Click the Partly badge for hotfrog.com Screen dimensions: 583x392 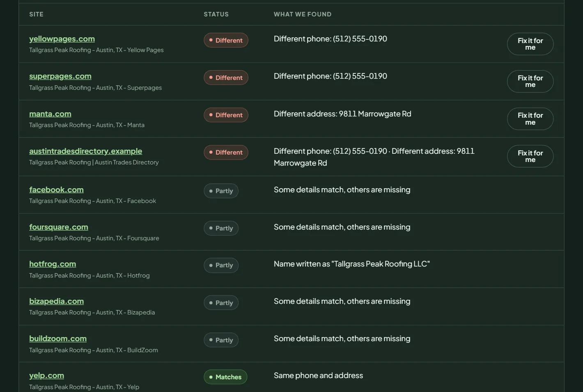click(221, 265)
